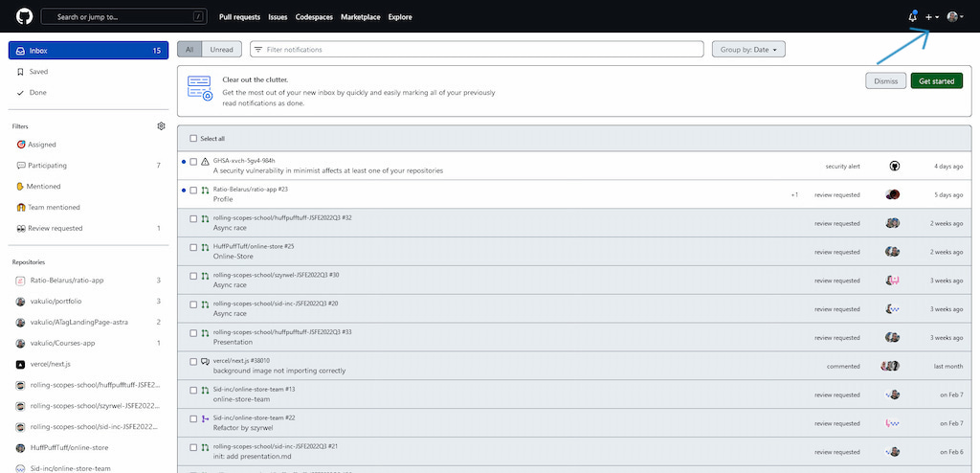The width and height of the screenshot is (980, 473).
Task: Check the sid-inc-JSFE2022Q3 #20 checkbox
Action: click(x=193, y=304)
